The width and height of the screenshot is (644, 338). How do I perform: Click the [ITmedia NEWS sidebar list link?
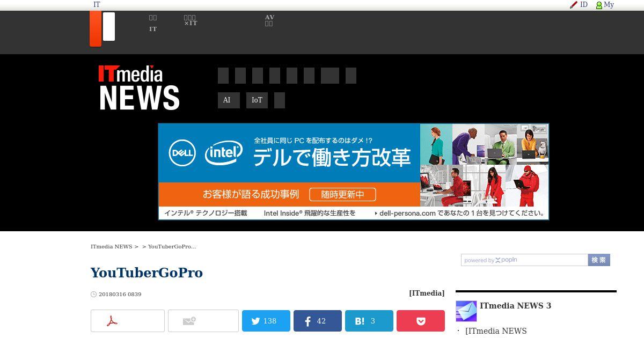pyautogui.click(x=496, y=331)
